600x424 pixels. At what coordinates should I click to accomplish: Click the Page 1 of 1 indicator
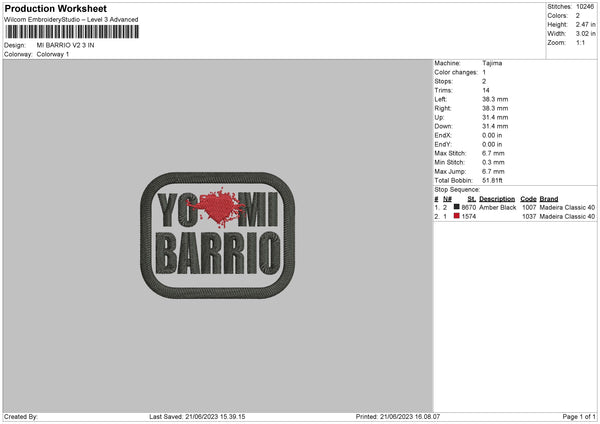click(x=579, y=417)
